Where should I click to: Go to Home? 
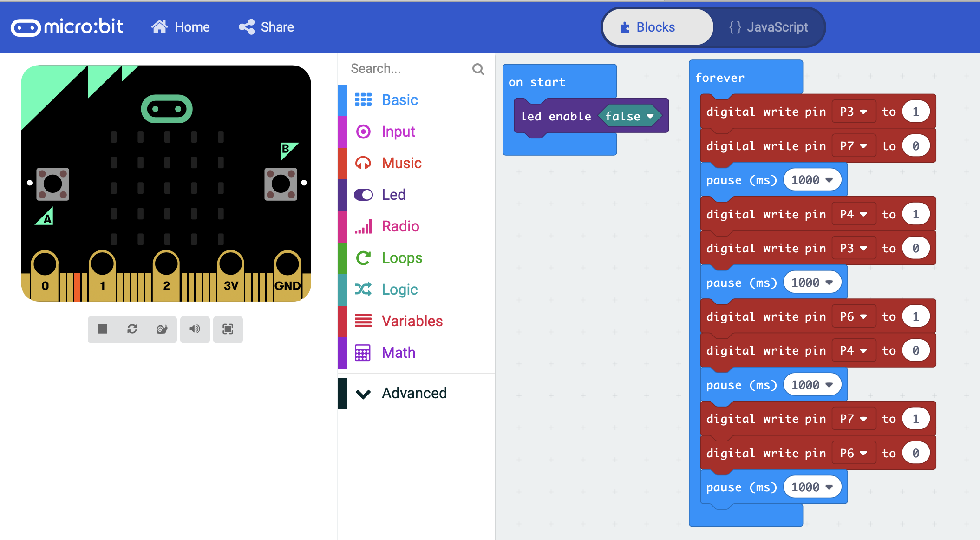(x=181, y=27)
